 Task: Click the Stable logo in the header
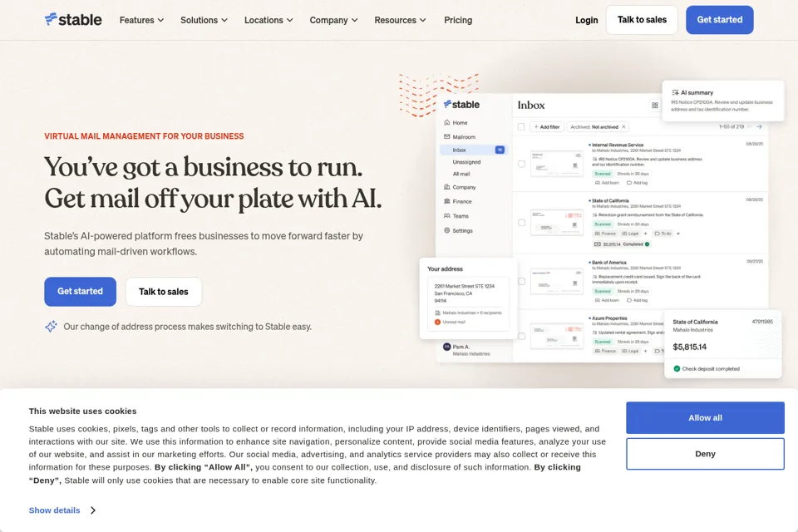point(73,19)
